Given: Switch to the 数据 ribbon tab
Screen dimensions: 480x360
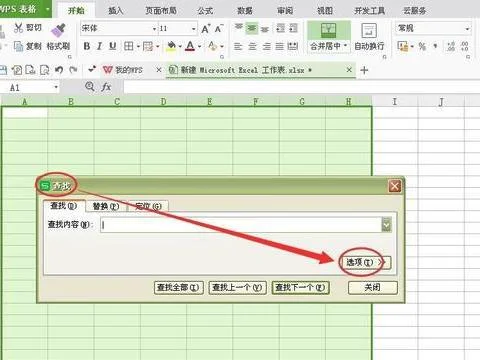Looking at the screenshot, I should 245,11.
